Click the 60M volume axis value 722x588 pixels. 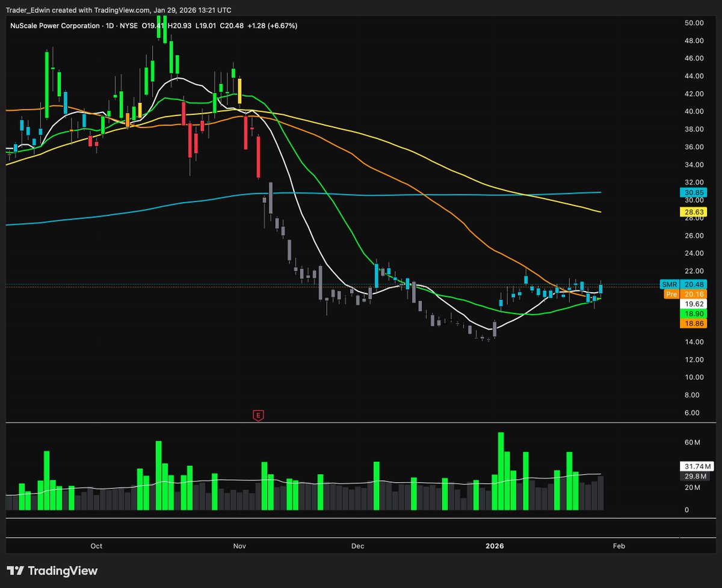click(693, 443)
